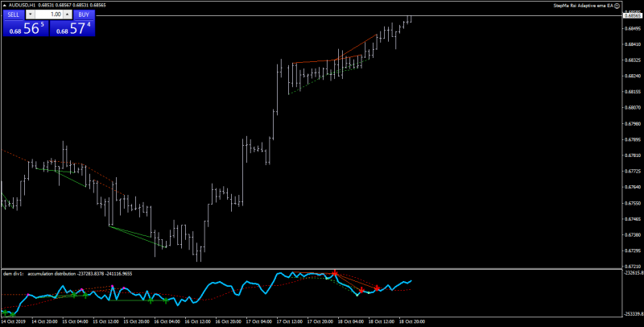Click the SELL button
Viewport: 644px width, 327px height.
pos(14,14)
